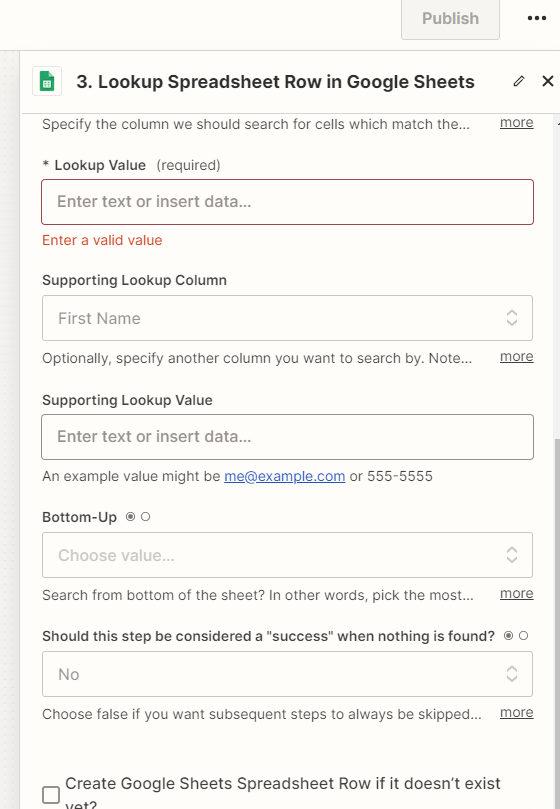Click the panel vertical scrollbar
Screen dimensions: 560x809
pyautogui.click(x=556, y=619)
